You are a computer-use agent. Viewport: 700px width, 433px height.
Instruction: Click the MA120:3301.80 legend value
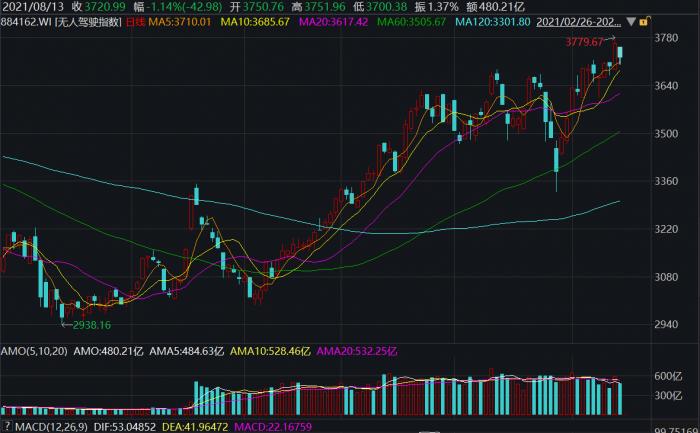tap(493, 21)
